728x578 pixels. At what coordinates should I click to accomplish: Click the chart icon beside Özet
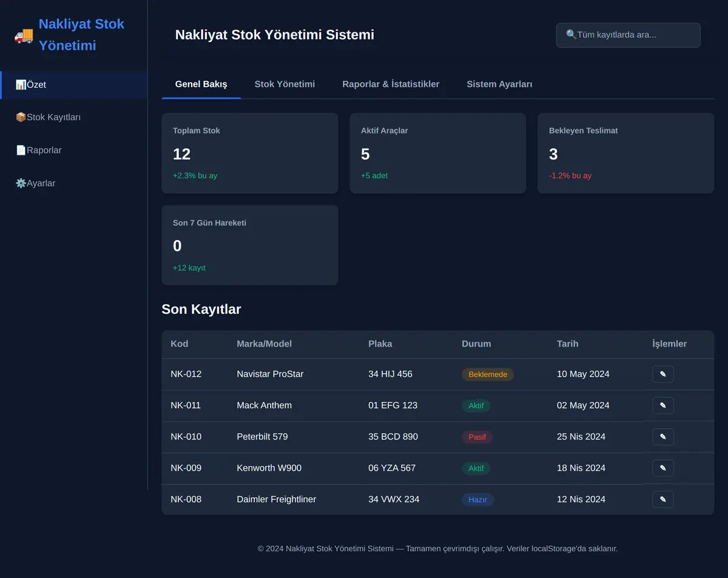coord(21,84)
